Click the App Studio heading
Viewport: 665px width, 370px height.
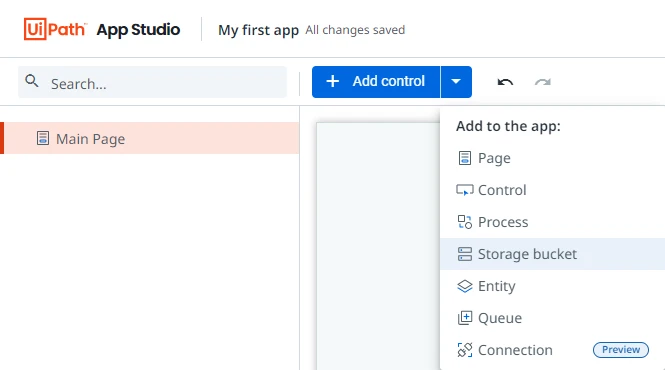click(138, 30)
